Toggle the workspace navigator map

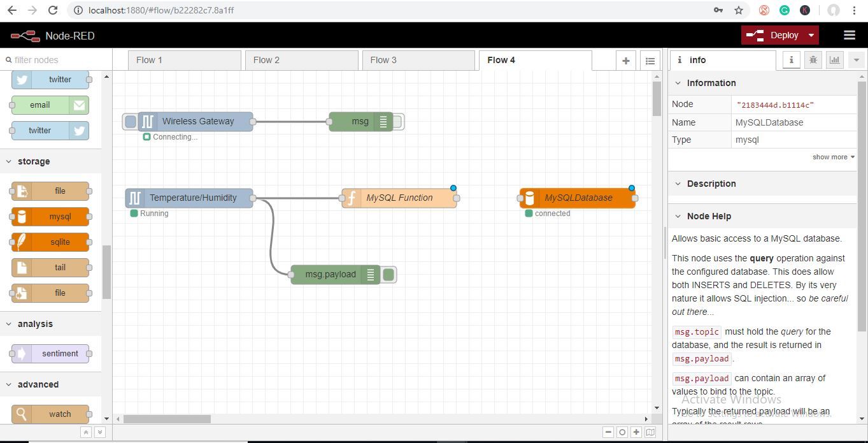[650, 432]
